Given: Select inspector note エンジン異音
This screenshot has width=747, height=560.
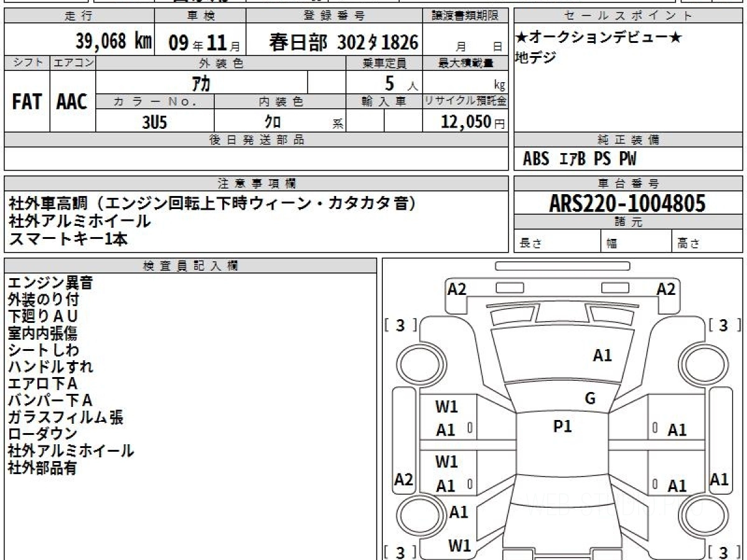Looking at the screenshot, I should point(50,283).
